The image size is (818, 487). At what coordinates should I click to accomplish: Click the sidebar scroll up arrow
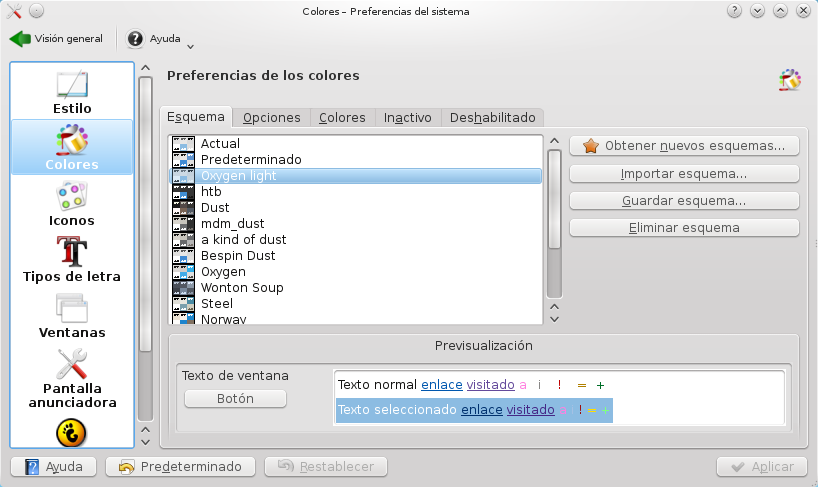click(146, 68)
